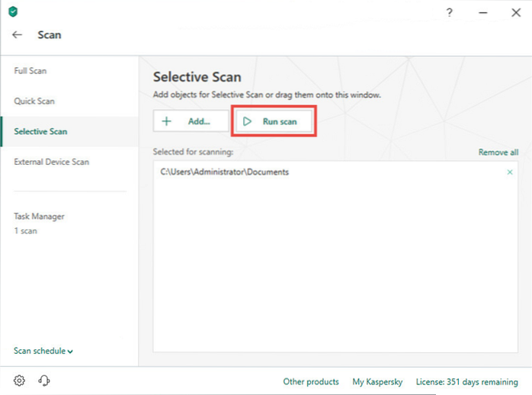The width and height of the screenshot is (532, 395).
Task: Open the Other products link
Action: (x=311, y=382)
